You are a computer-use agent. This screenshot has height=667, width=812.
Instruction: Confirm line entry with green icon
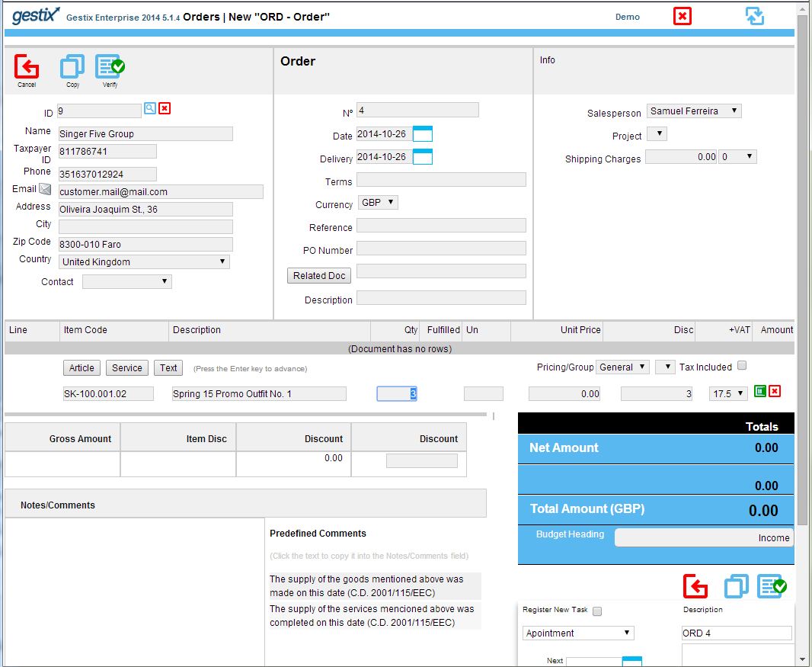click(x=760, y=391)
